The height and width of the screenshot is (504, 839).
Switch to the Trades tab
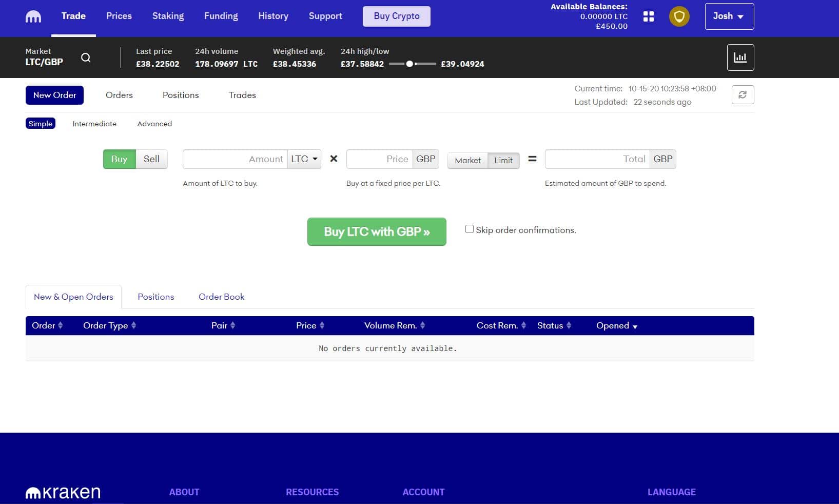(x=242, y=95)
